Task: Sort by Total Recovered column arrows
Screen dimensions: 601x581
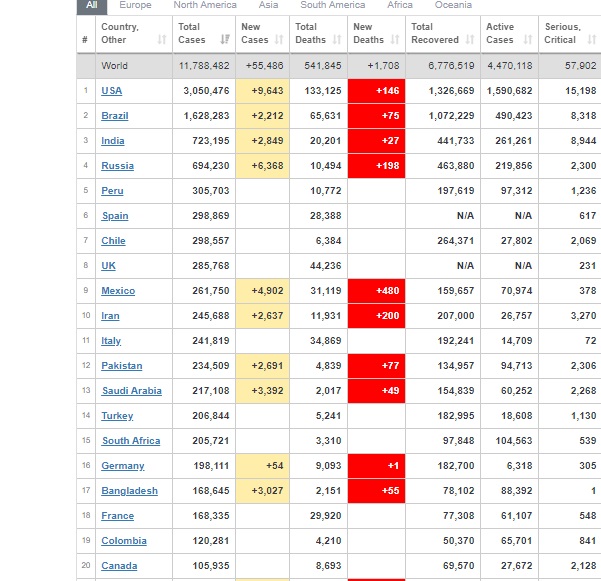Action: [x=470, y=39]
